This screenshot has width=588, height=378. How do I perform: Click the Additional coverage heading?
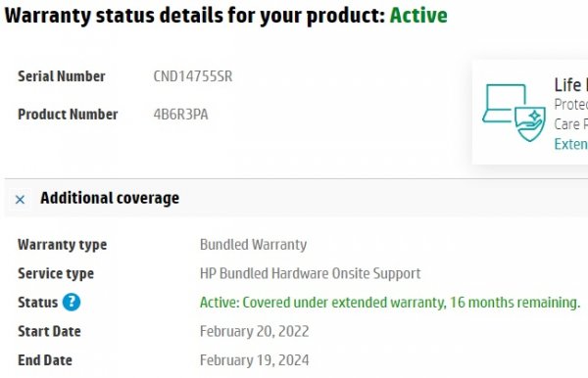point(110,198)
